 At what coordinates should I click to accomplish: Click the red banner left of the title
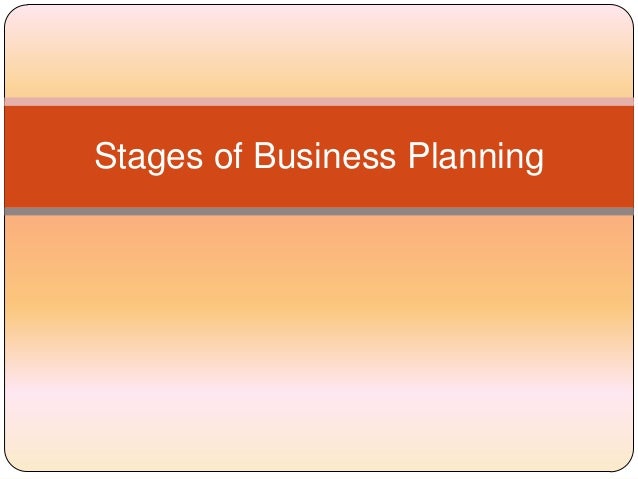pyautogui.click(x=49, y=157)
